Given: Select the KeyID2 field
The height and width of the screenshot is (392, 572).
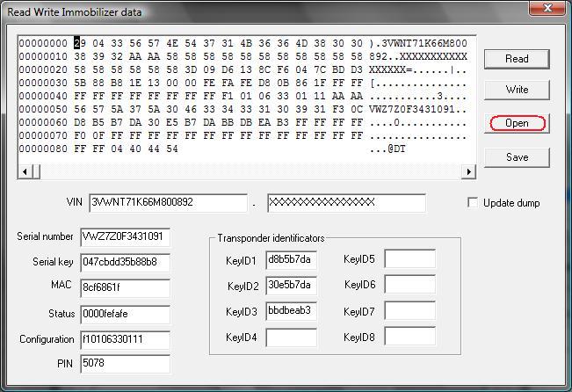Looking at the screenshot, I should [x=291, y=286].
